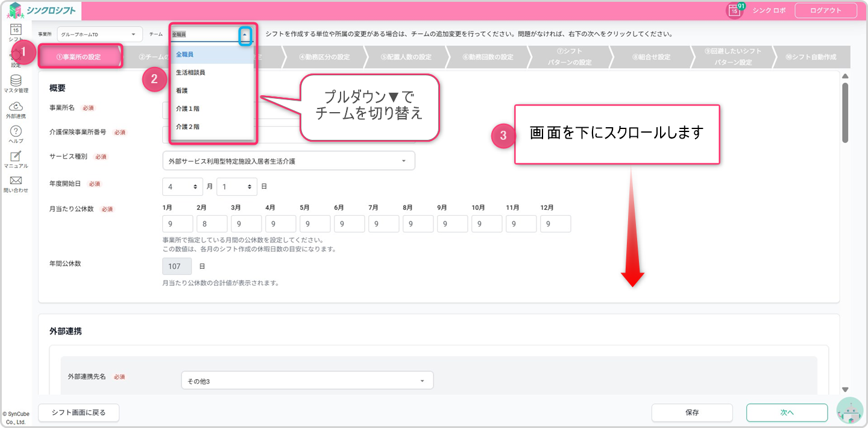Screen dimensions: 868x428
Task: Open the サービス種別 dropdown
Action: (x=288, y=161)
